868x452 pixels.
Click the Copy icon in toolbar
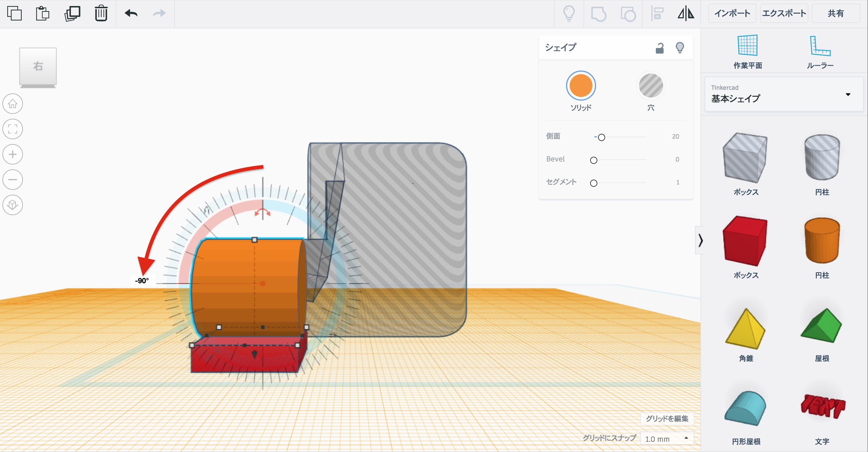coord(14,14)
